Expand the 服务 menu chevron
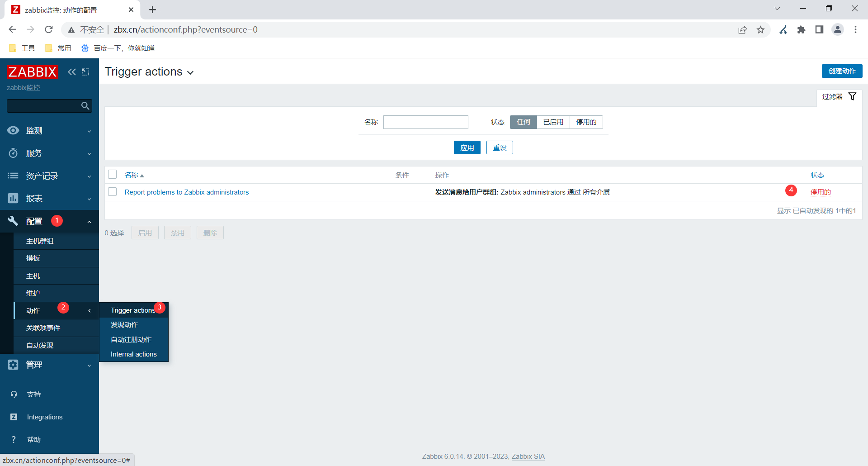 coord(89,154)
